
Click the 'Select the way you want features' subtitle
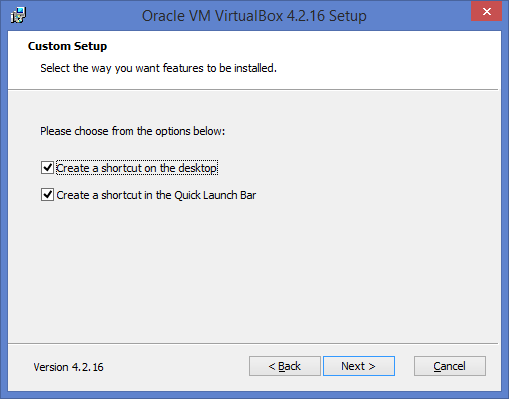pyautogui.click(x=158, y=68)
